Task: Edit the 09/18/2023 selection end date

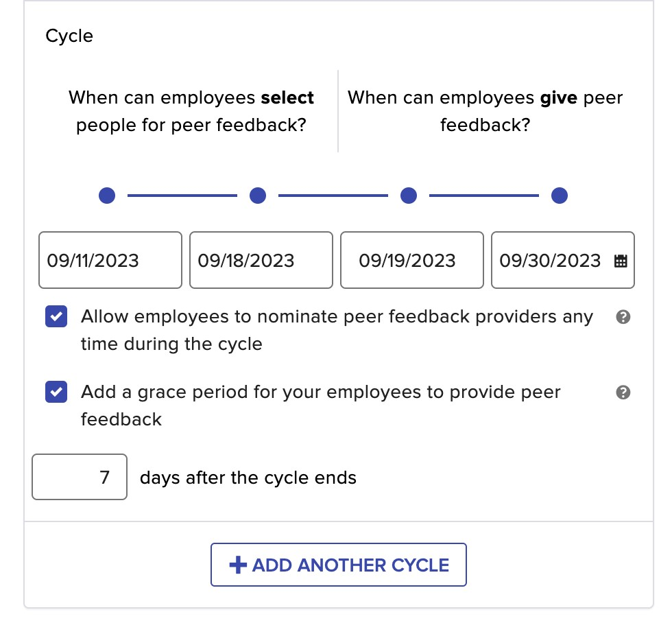Action: (261, 260)
